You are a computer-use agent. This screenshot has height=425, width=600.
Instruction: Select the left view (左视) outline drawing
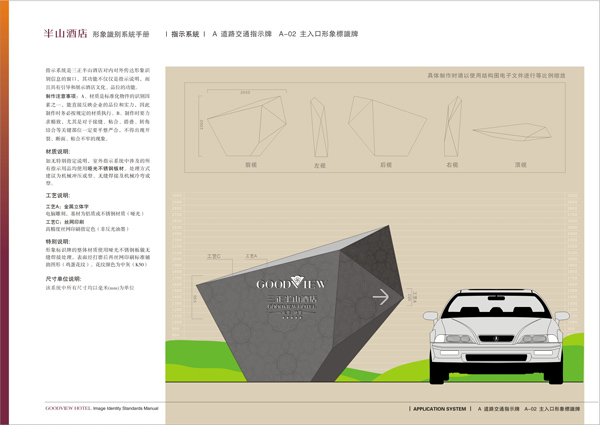coord(322,124)
